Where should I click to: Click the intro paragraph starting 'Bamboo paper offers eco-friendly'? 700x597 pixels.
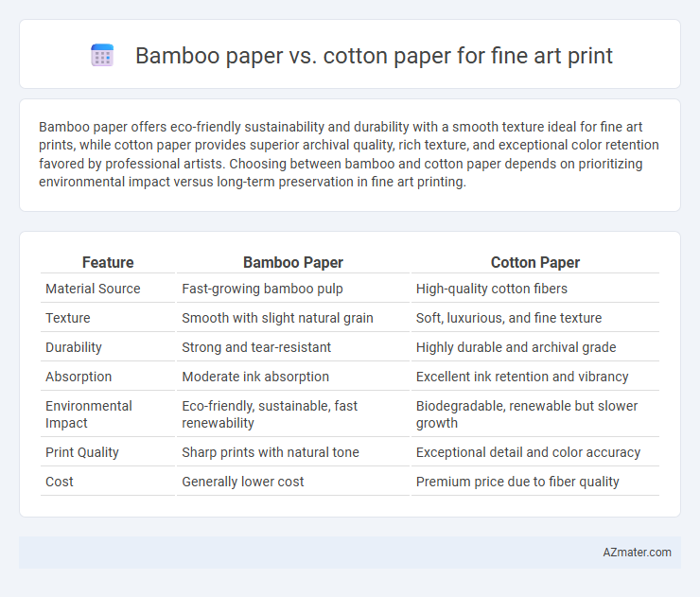click(349, 154)
